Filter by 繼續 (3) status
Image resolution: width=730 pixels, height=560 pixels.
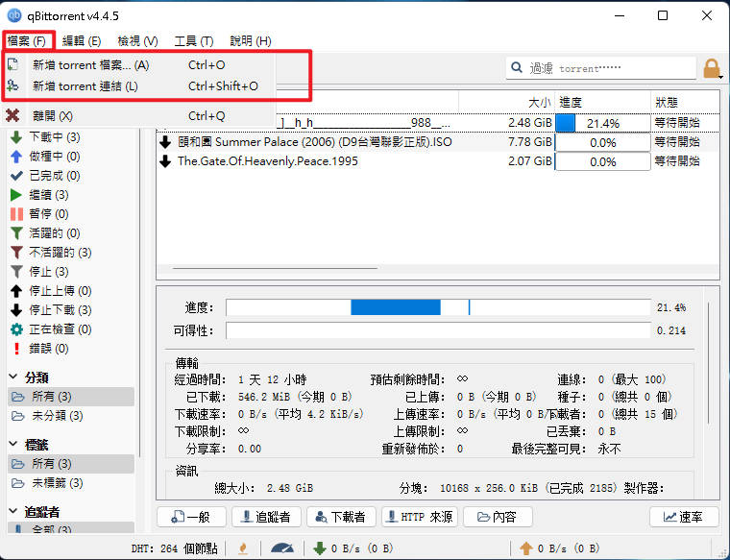coord(49,195)
